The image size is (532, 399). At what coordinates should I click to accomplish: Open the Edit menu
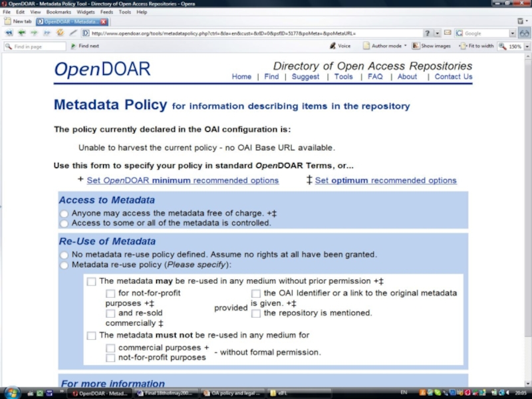tap(21, 12)
